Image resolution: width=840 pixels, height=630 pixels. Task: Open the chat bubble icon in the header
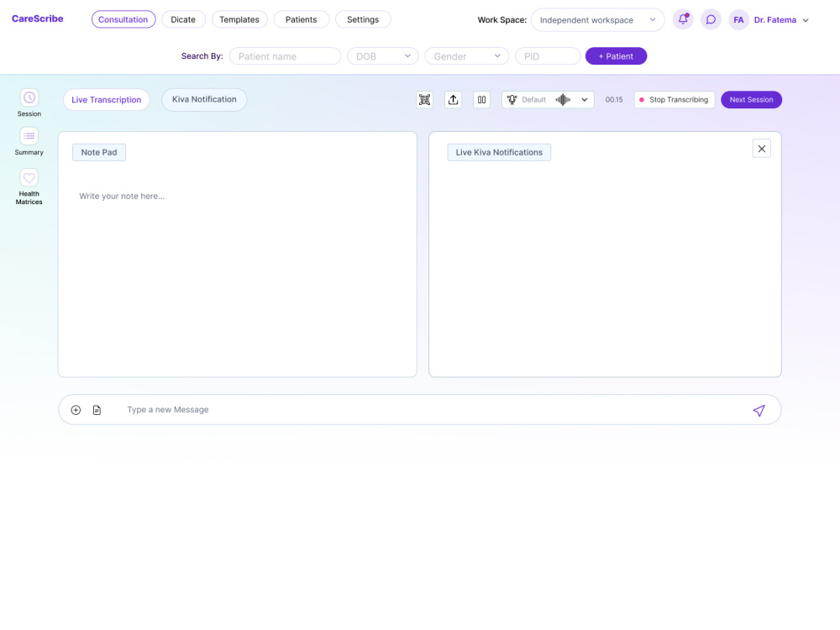point(711,20)
